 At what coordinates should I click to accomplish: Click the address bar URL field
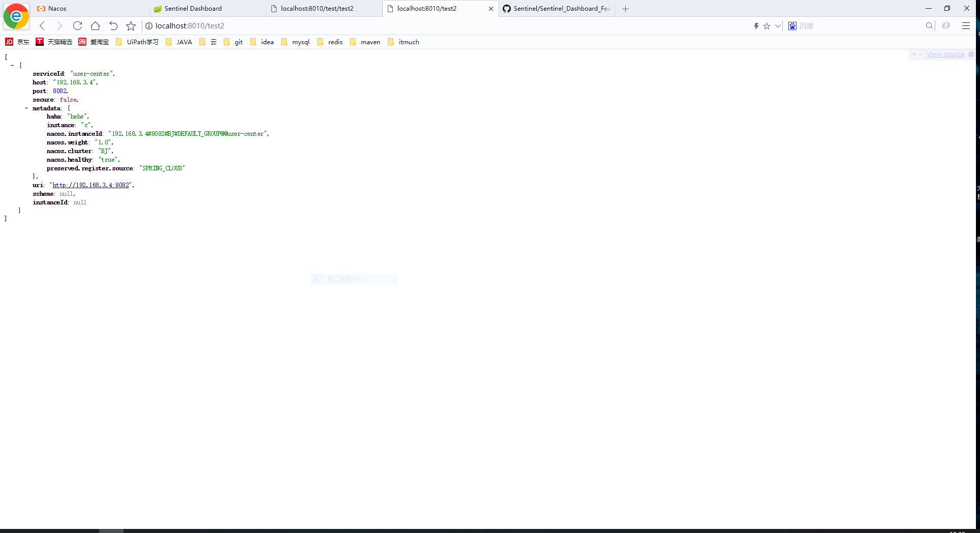pyautogui.click(x=447, y=26)
